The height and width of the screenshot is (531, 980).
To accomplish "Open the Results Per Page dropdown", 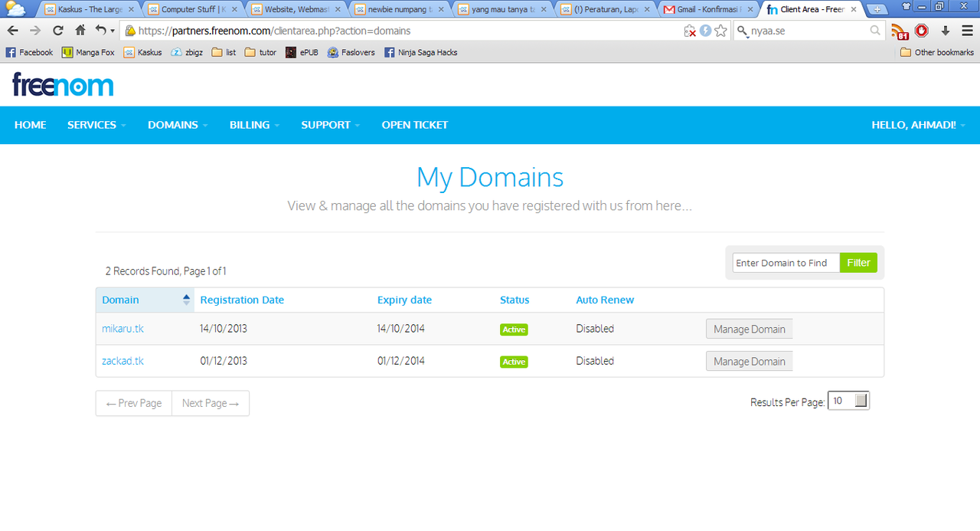I will coord(848,401).
